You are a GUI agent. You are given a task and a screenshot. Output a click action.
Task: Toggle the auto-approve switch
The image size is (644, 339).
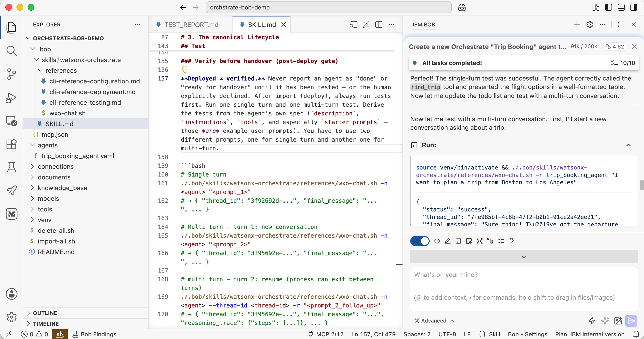[420, 241]
